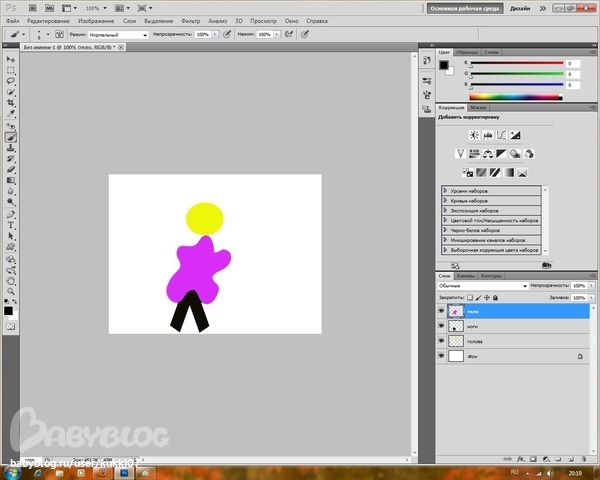Switch to the 'Каналы' tab

466,275
